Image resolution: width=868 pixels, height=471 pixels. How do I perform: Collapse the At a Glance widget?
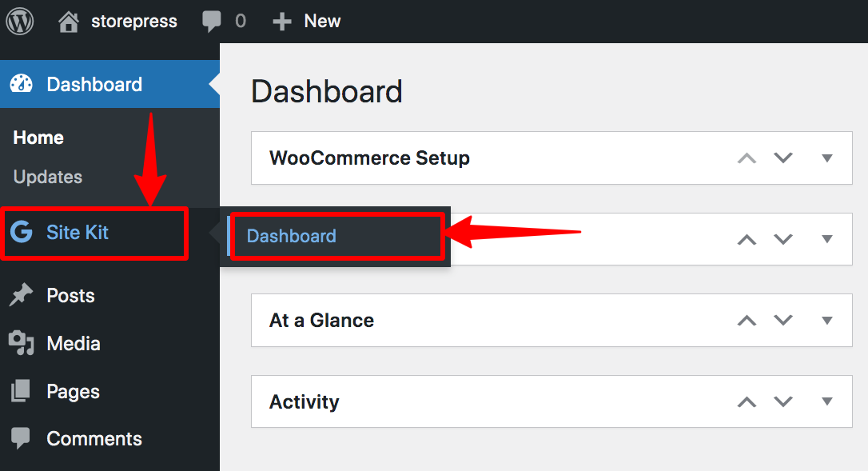(x=827, y=320)
